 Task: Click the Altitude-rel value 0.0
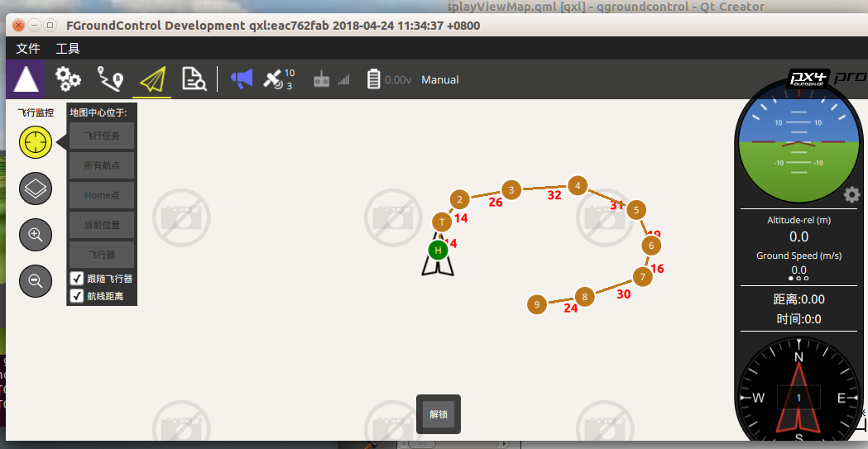click(798, 236)
